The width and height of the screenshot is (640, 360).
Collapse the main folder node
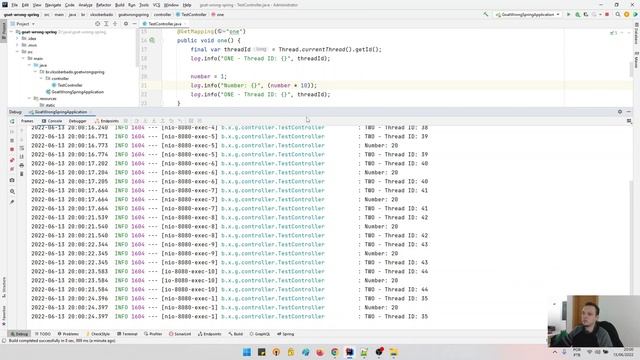click(x=23, y=58)
